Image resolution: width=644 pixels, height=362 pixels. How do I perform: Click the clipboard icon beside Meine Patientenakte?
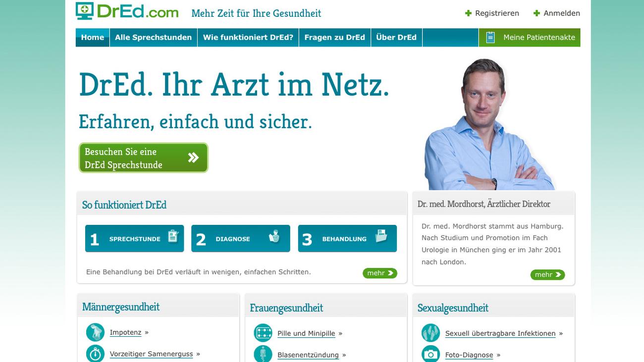pyautogui.click(x=490, y=37)
